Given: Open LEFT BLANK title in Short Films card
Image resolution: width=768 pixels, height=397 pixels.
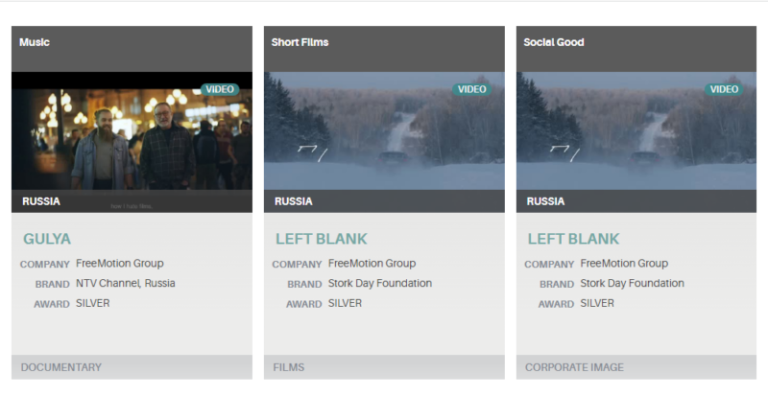Looking at the screenshot, I should pos(321,239).
